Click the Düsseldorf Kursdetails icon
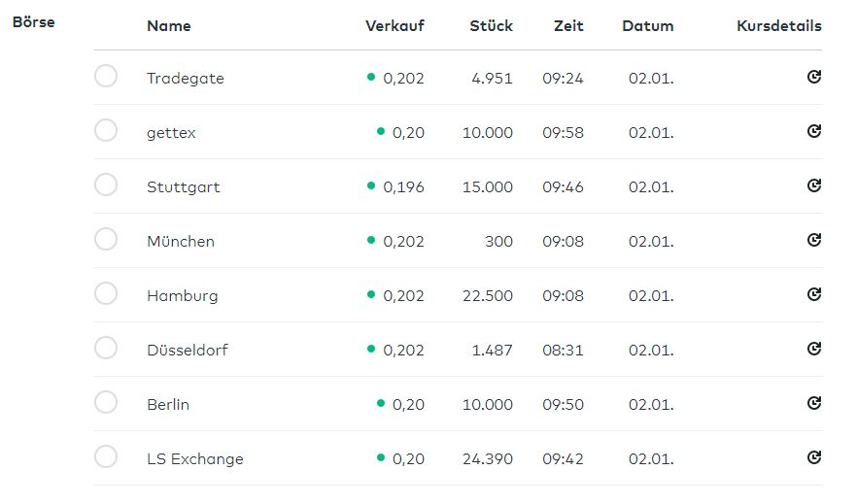 click(x=814, y=349)
